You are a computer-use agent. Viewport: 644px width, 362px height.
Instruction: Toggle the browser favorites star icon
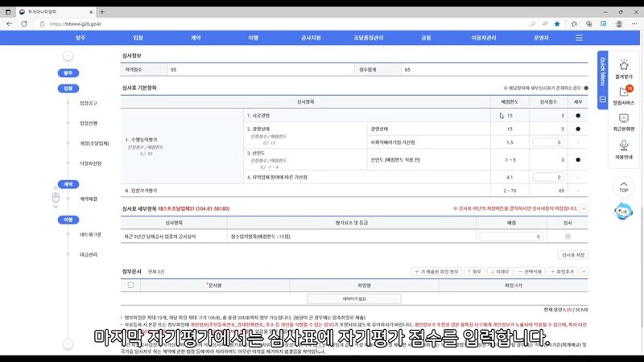pos(557,24)
